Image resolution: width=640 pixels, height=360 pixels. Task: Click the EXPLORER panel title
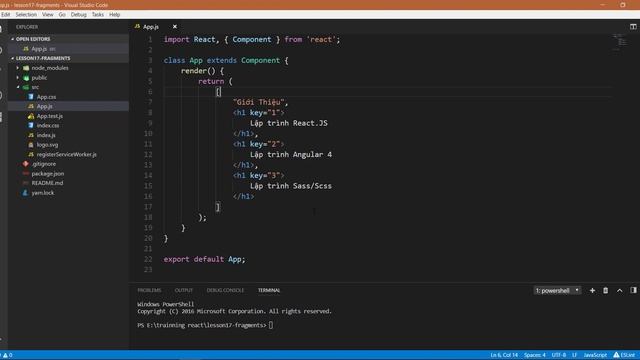(x=27, y=27)
